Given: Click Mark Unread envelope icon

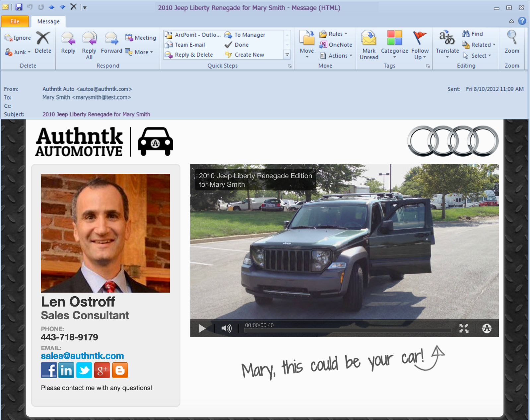Looking at the screenshot, I should pos(369,37).
